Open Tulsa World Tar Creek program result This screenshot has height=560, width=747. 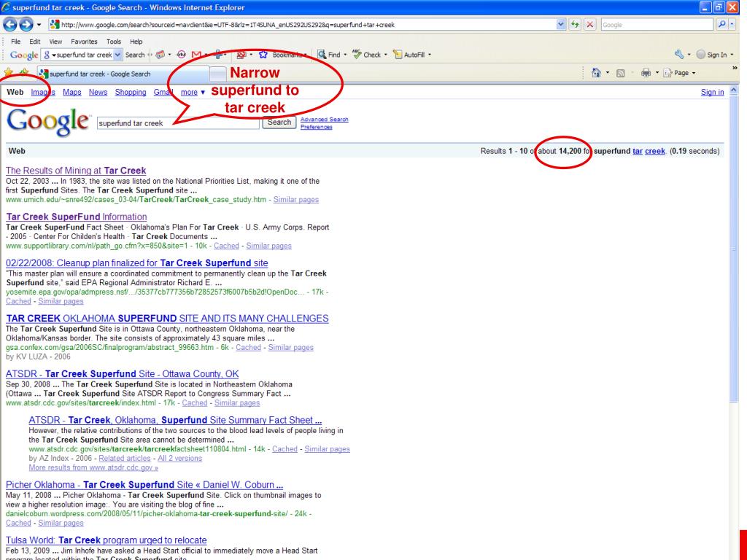(x=107, y=540)
